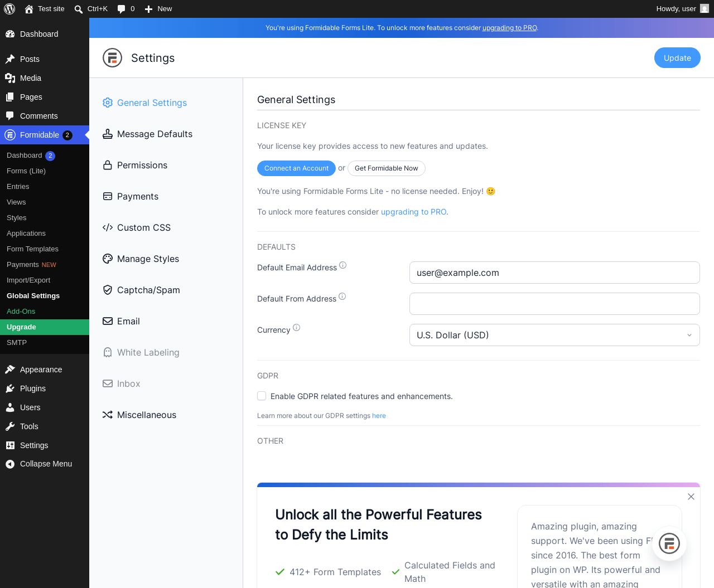The image size is (714, 588).
Task: Close the Unlock features upsell banner
Action: tap(691, 497)
